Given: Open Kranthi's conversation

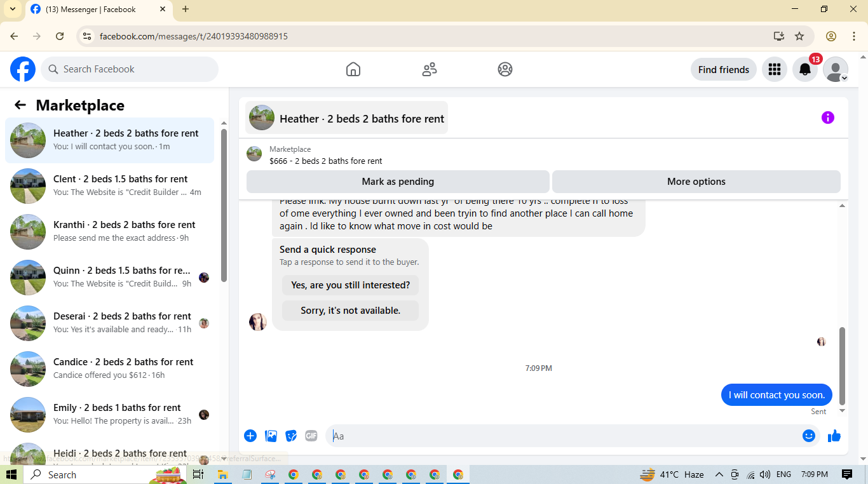Looking at the screenshot, I should (109, 232).
